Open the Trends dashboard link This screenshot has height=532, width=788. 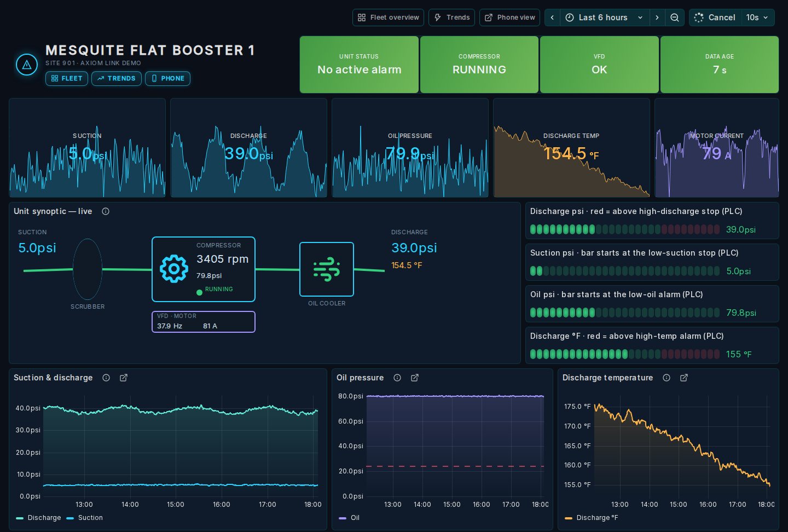[451, 18]
